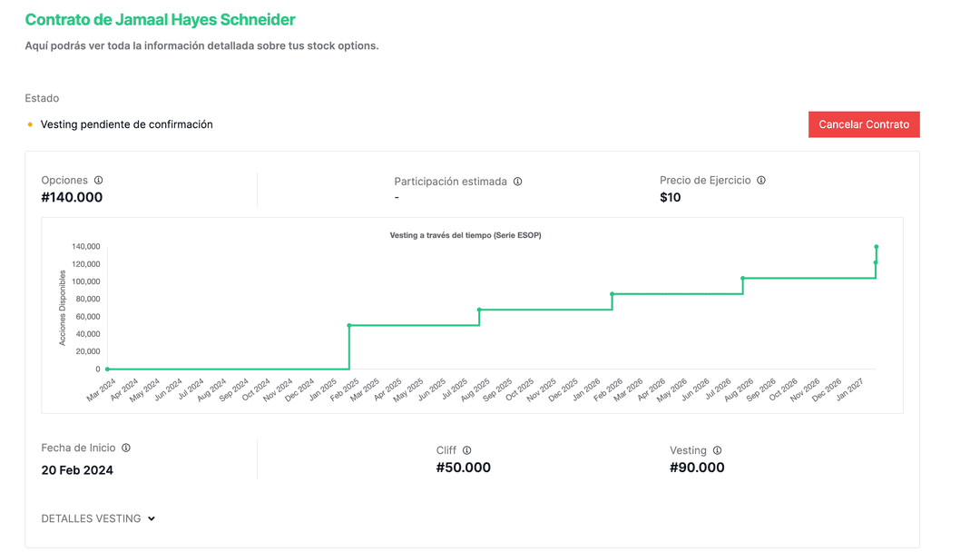The image size is (980, 552).
Task: Click the Aug 2025 vesting step data point
Action: [479, 310]
